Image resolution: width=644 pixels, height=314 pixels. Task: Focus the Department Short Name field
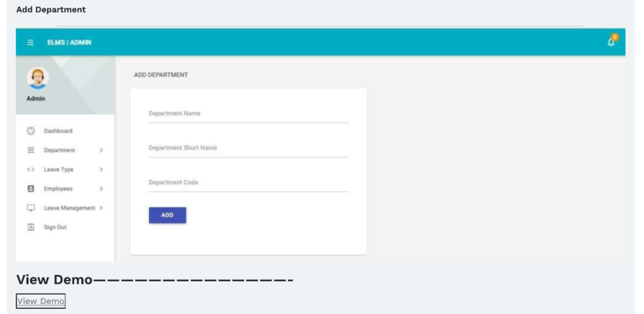[248, 148]
